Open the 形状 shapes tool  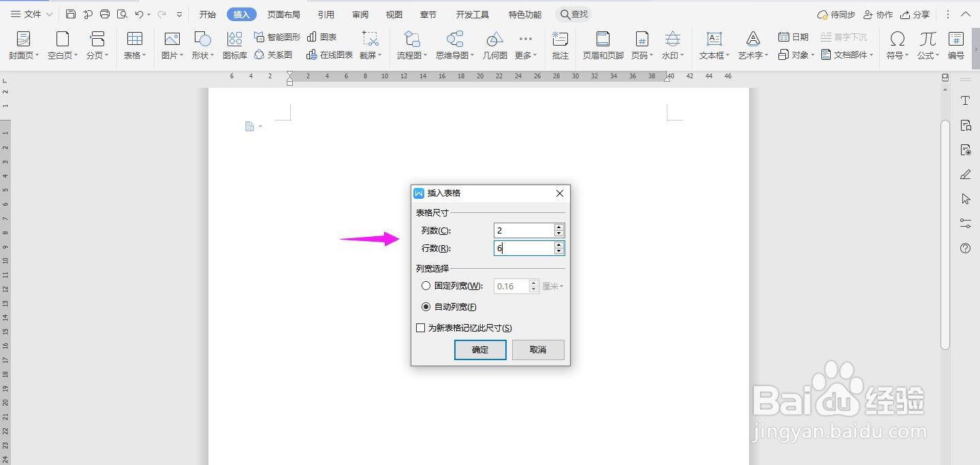(202, 46)
